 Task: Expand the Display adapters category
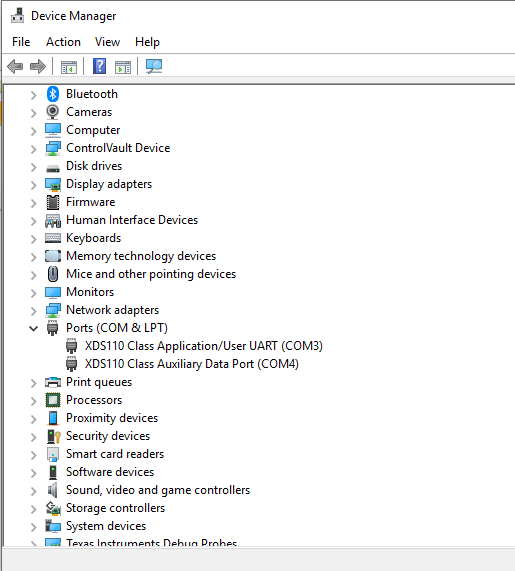(x=34, y=185)
